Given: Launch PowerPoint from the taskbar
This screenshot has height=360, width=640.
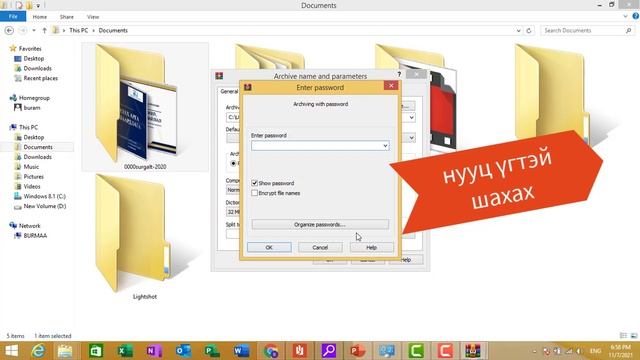Looking at the screenshot, I should pos(358,351).
